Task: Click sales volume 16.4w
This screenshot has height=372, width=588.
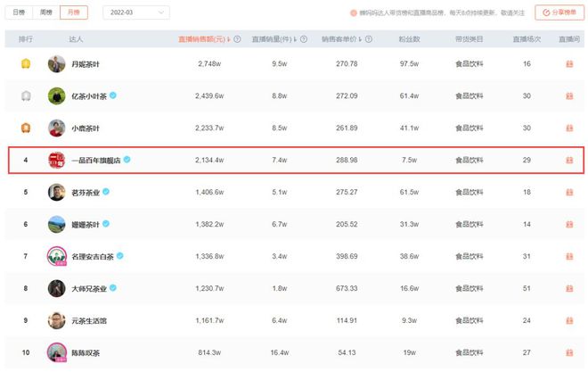Action: click(280, 352)
